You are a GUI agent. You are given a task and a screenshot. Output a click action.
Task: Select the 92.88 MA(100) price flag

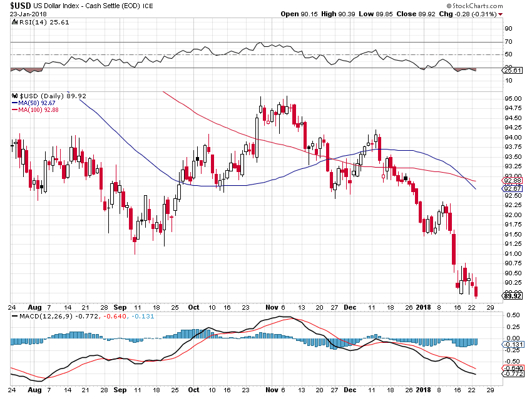point(512,180)
